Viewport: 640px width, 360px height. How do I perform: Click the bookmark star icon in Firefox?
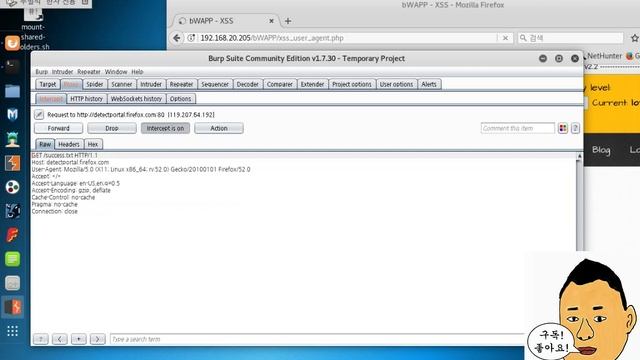tap(634, 38)
